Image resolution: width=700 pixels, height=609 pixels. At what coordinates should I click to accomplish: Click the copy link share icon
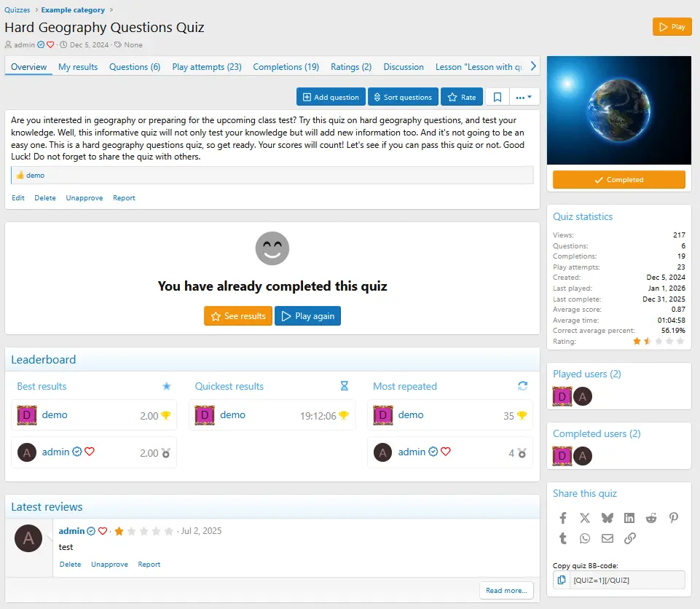[630, 538]
